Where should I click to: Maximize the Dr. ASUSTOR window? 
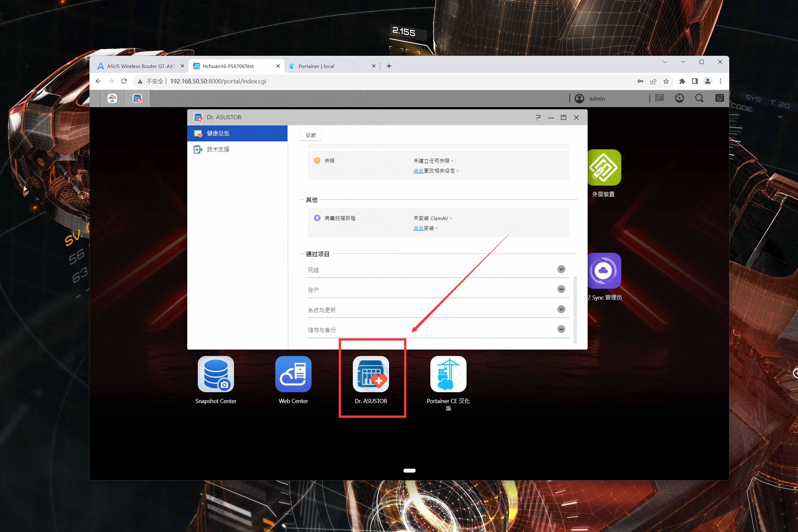click(564, 117)
